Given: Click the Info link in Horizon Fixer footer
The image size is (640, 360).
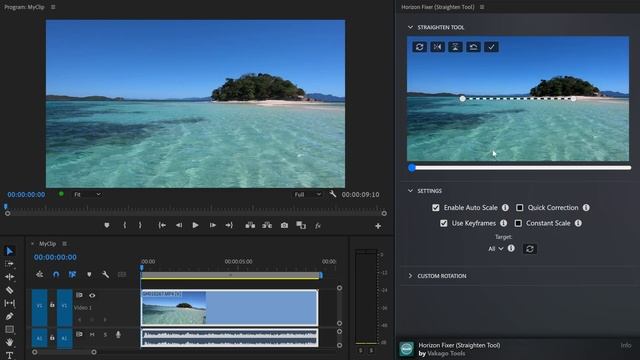Looking at the screenshot, I should click(626, 345).
